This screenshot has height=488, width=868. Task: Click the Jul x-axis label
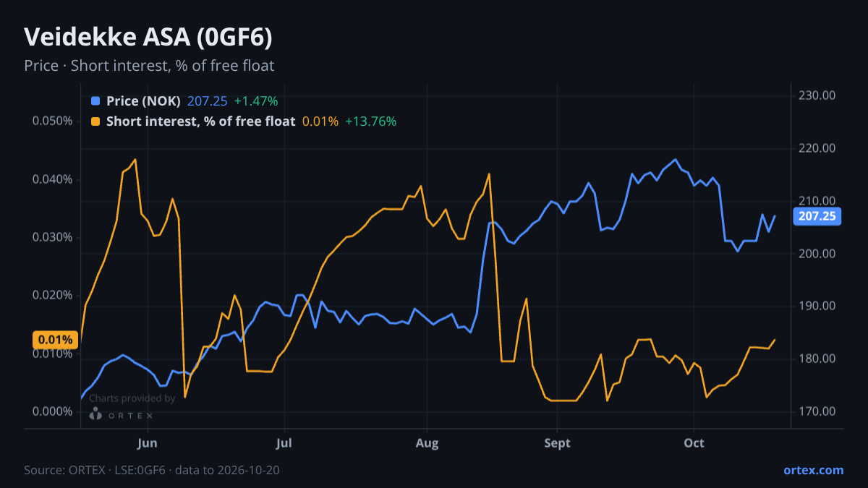pyautogui.click(x=284, y=442)
